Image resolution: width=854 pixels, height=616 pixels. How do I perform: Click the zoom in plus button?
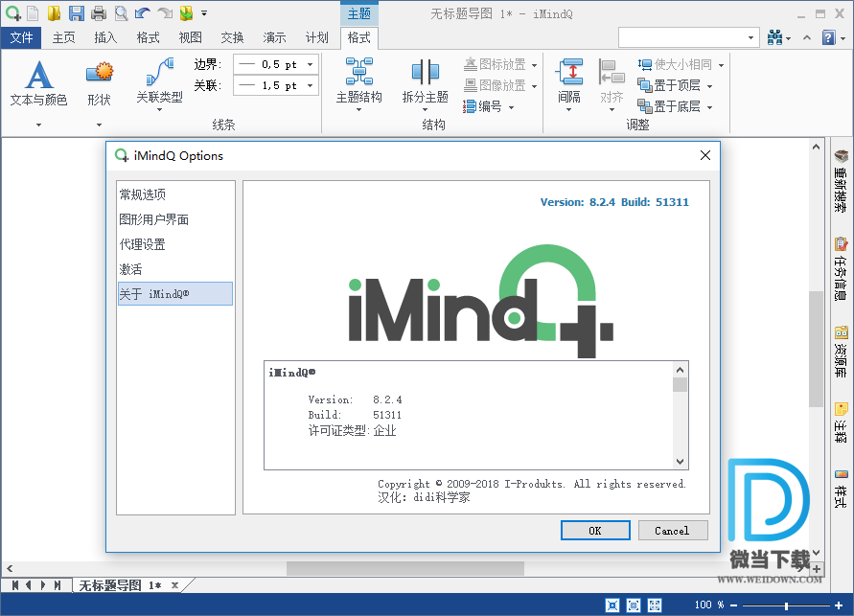839,605
